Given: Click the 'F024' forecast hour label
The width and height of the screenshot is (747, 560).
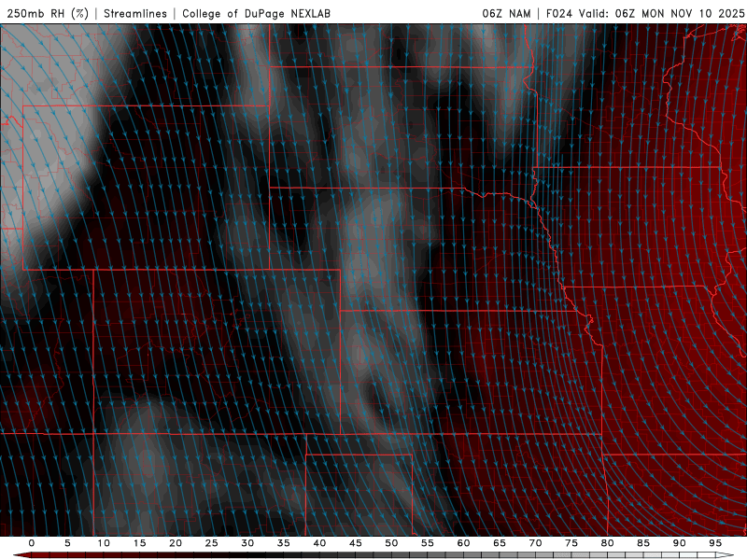Looking at the screenshot, I should click(558, 13).
